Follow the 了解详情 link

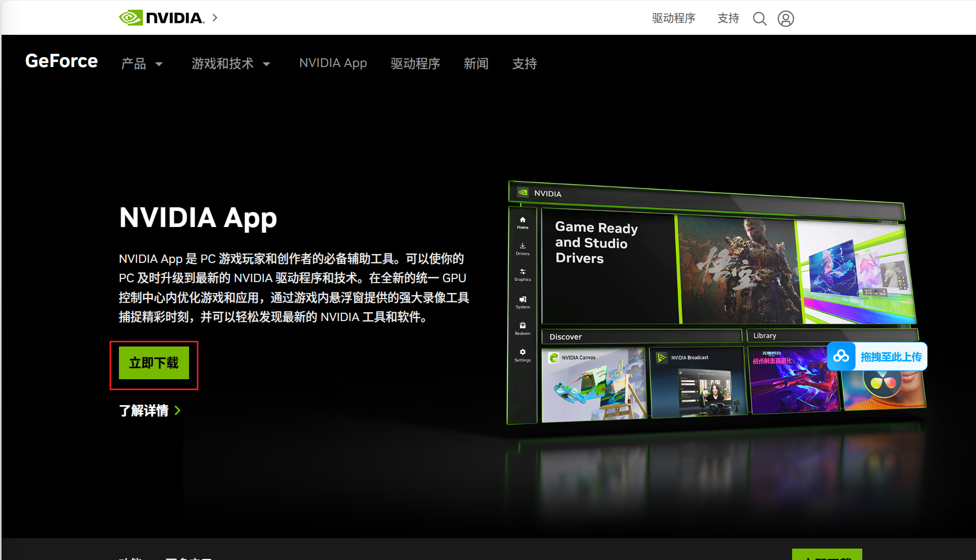pyautogui.click(x=150, y=410)
